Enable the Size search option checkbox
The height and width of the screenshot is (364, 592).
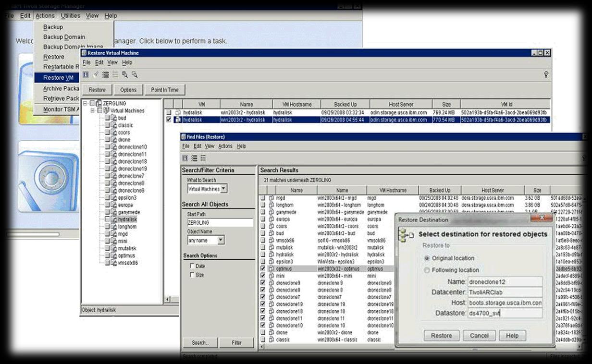pos(192,275)
